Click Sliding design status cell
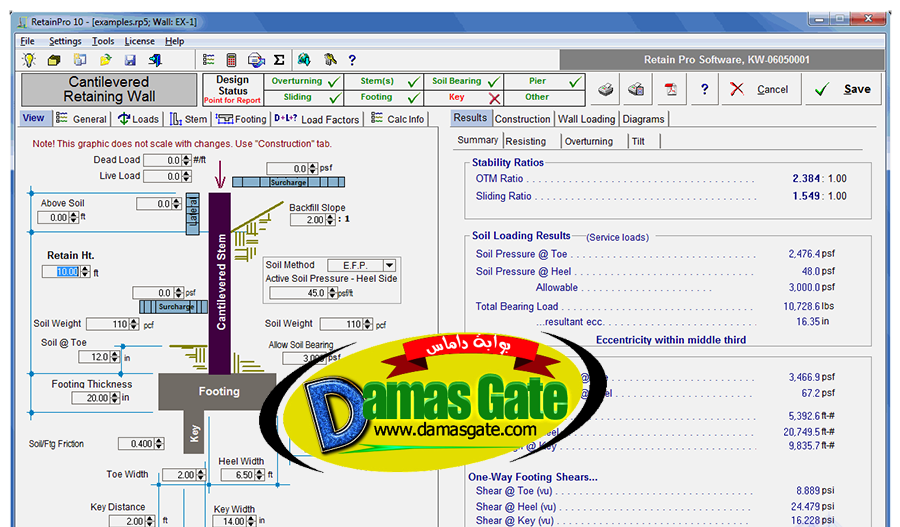The image size is (900, 527). point(304,98)
